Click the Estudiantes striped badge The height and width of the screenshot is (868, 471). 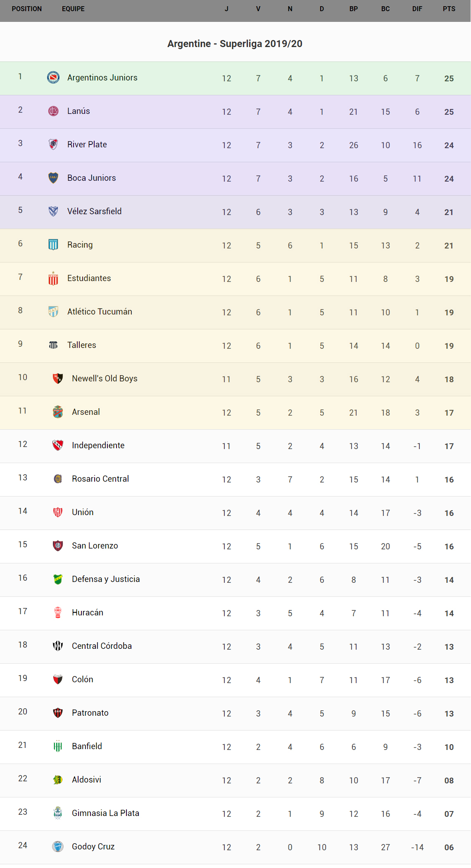pyautogui.click(x=53, y=278)
